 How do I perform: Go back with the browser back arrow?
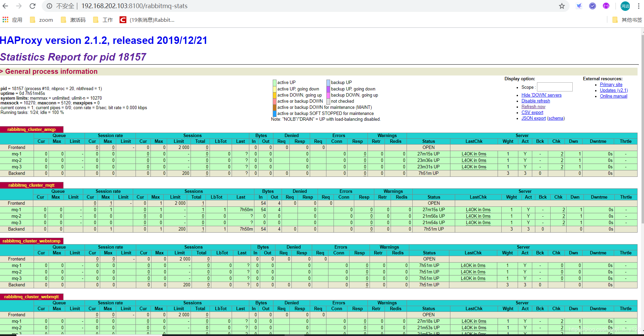point(5,6)
